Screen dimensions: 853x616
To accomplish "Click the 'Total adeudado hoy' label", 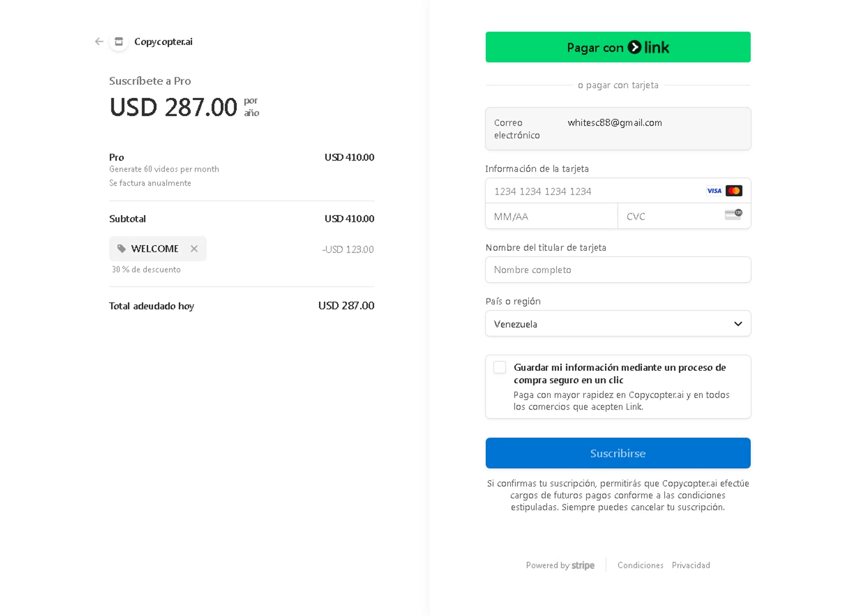I will (x=152, y=306).
